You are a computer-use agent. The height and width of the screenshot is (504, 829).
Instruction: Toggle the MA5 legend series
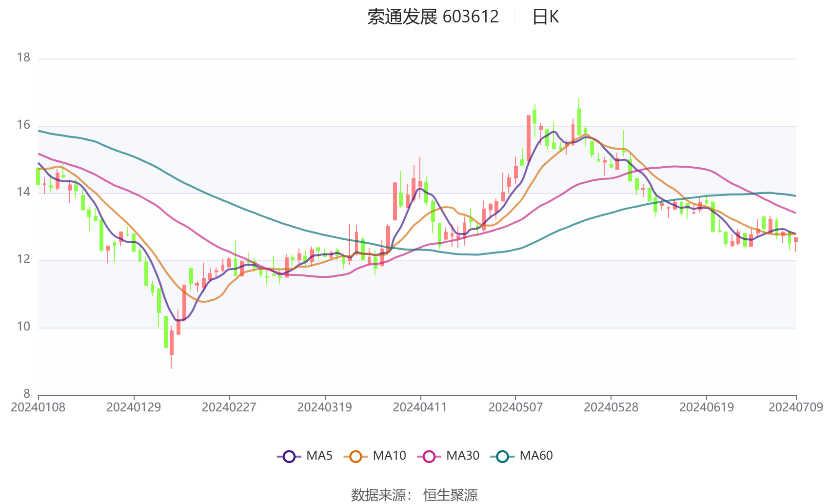click(x=305, y=456)
